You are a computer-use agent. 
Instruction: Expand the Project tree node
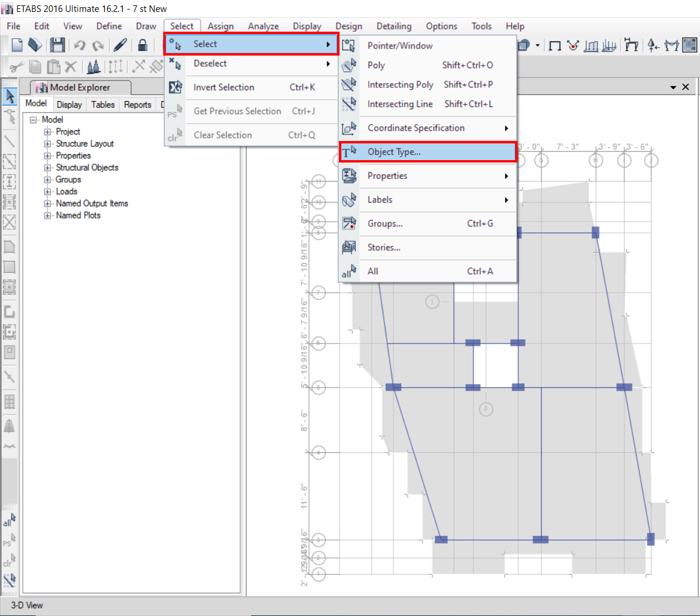point(47,132)
